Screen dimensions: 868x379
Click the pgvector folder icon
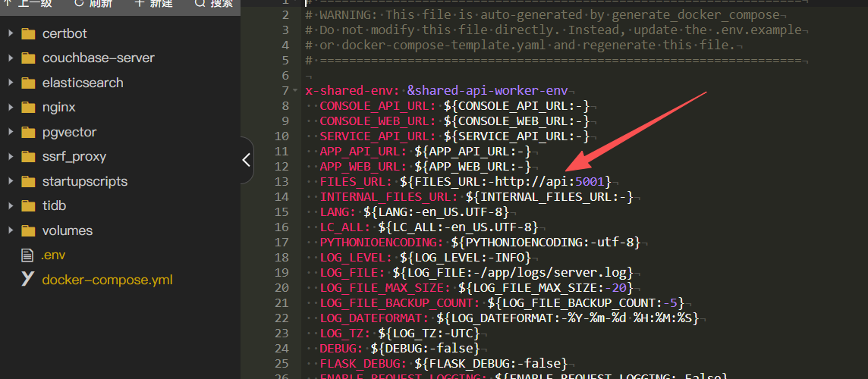coord(29,132)
